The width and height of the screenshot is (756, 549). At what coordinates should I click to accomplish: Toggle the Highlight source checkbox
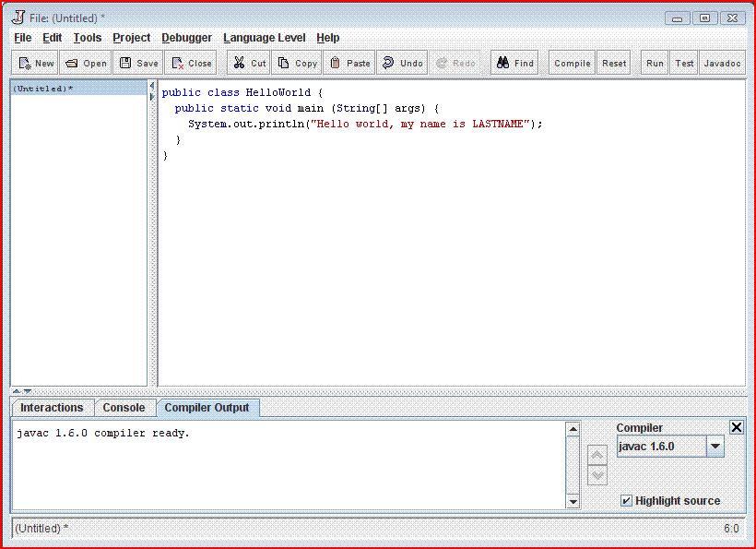tap(625, 501)
